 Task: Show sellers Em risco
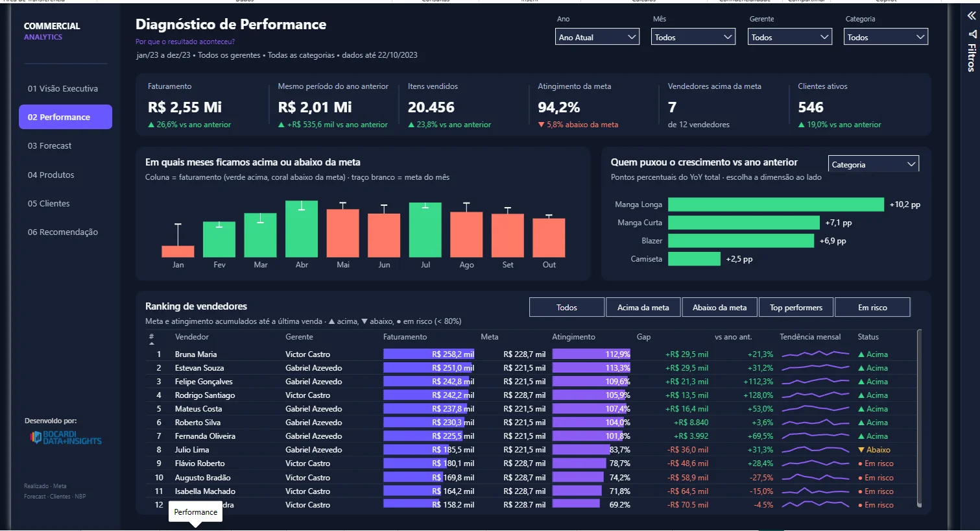click(x=872, y=307)
